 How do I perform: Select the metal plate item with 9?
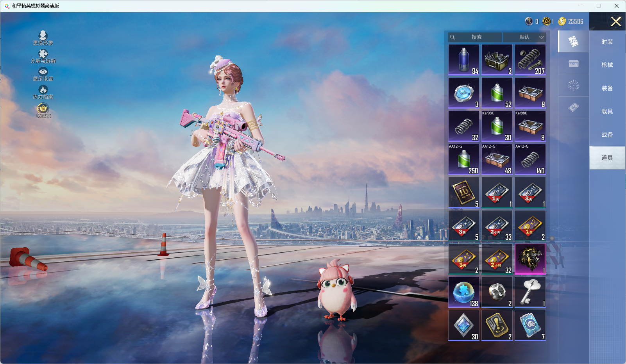pos(530,93)
